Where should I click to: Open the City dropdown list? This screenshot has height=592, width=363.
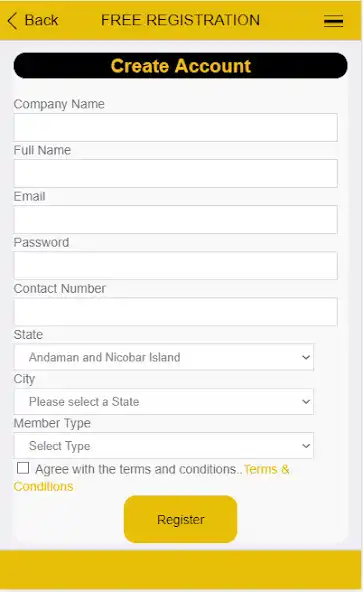coord(164,401)
